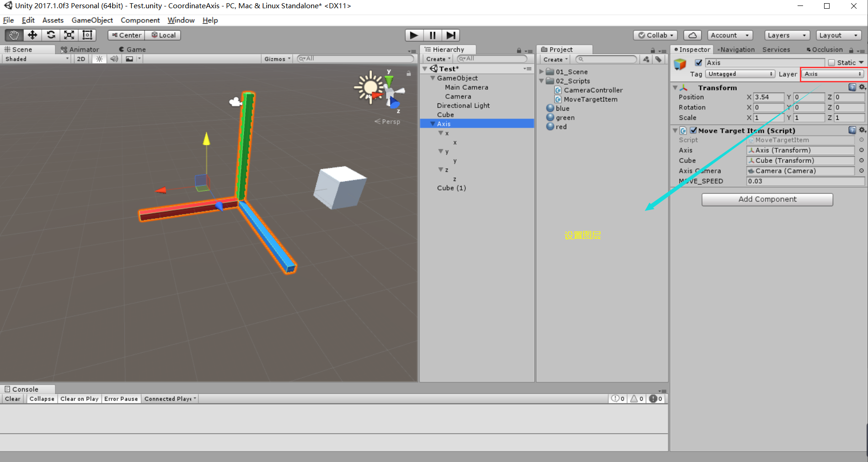Step one frame forward
Viewport: 868px width, 462px height.
(450, 35)
